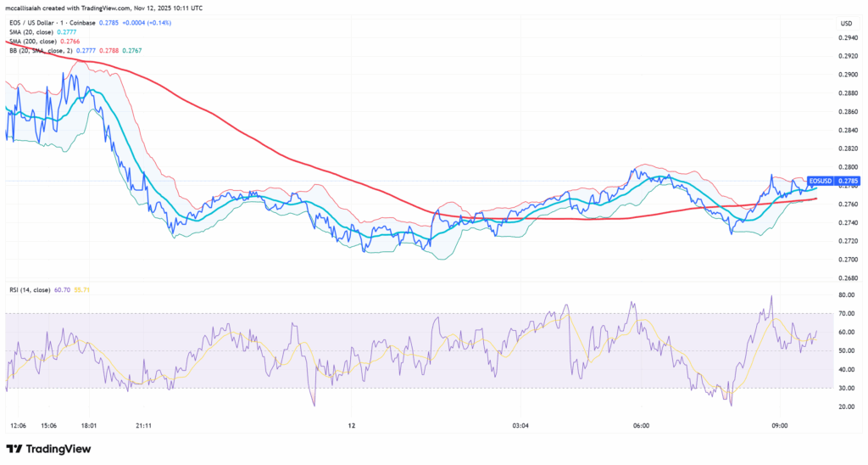Open the USD currency label on price axis
The height and width of the screenshot is (465, 868).
[x=846, y=23]
